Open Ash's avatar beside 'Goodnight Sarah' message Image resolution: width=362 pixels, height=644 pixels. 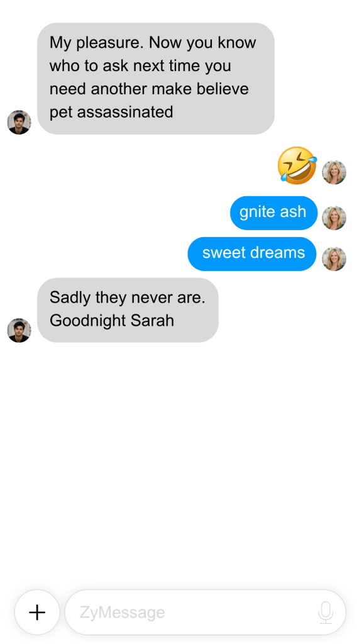pos(19,330)
